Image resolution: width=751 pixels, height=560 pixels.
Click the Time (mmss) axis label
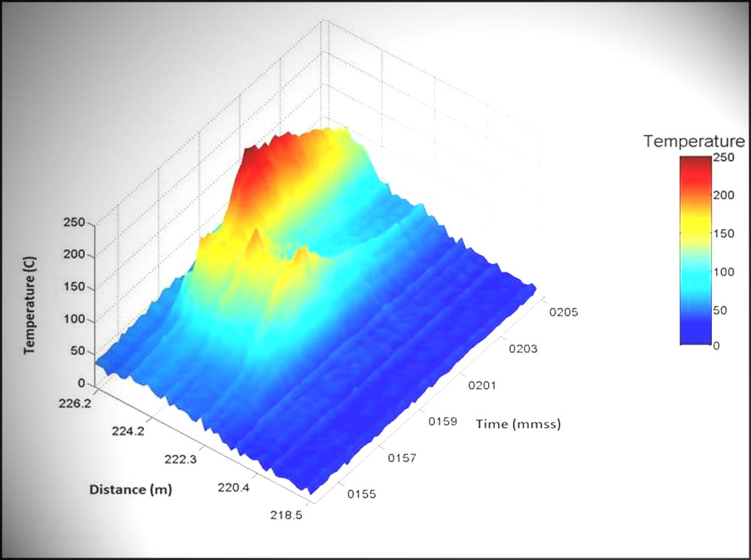coord(518,424)
